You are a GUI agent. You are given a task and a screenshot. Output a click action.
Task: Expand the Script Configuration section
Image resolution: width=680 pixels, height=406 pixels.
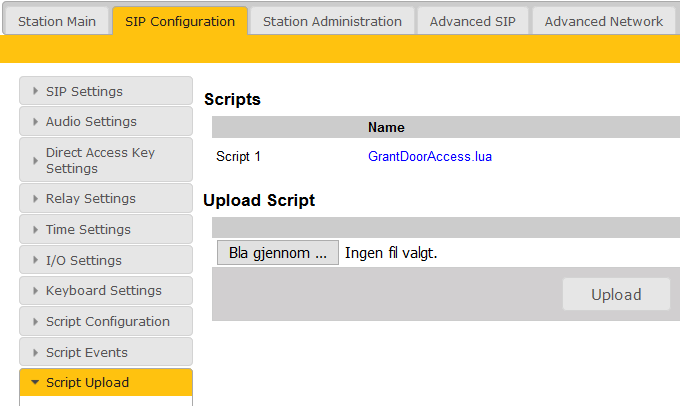pyautogui.click(x=106, y=321)
